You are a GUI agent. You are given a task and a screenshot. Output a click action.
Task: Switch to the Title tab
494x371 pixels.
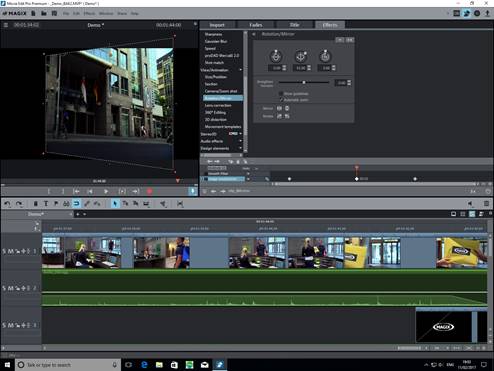(x=294, y=25)
